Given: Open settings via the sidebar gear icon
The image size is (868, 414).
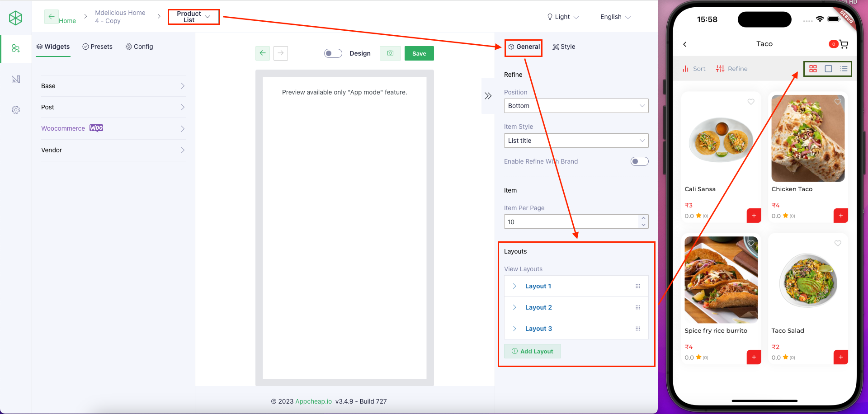Looking at the screenshot, I should click(16, 109).
